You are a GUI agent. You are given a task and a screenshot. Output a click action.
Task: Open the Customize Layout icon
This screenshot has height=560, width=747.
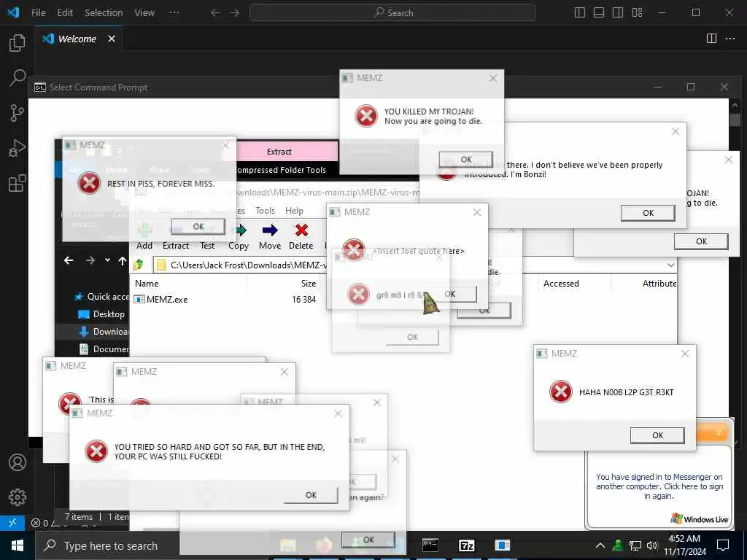(x=637, y=12)
